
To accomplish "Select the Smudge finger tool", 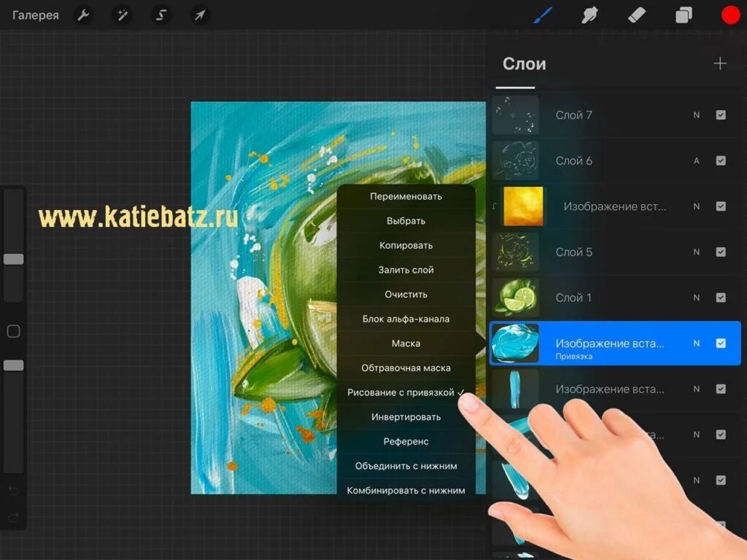I will [x=589, y=15].
